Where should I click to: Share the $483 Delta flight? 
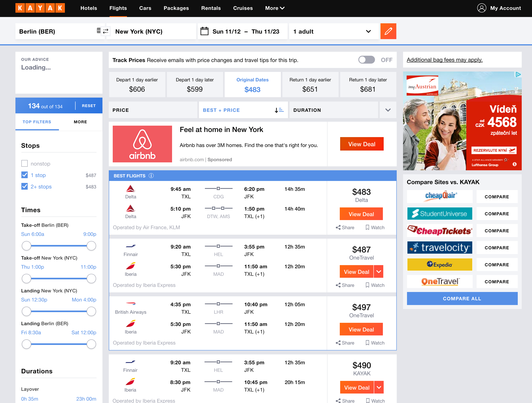345,227
